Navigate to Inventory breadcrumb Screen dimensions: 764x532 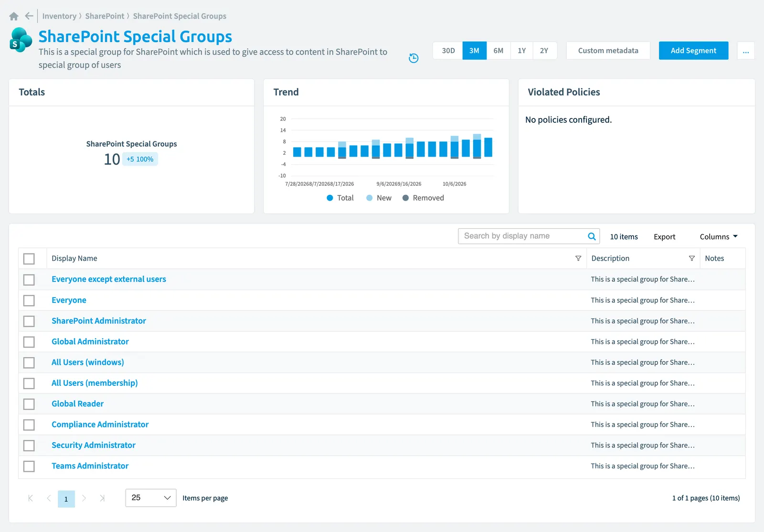(x=59, y=16)
